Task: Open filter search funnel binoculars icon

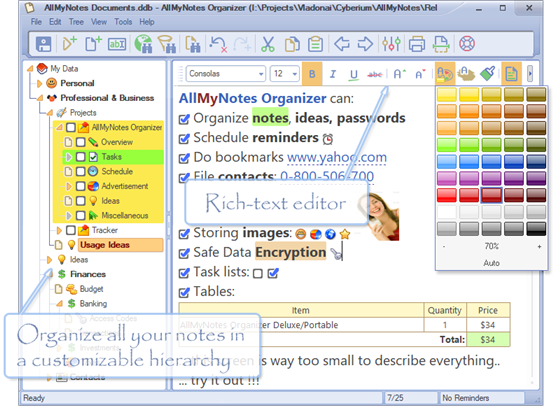Action: (167, 44)
